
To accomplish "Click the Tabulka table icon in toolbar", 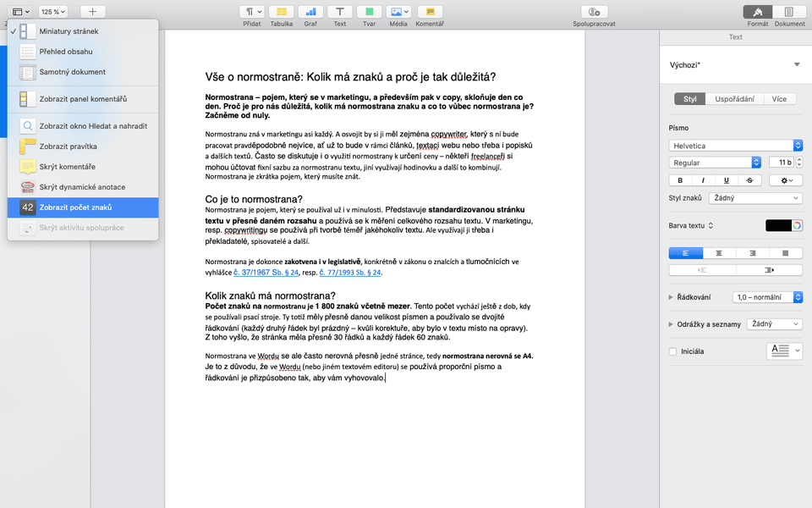I will (281, 12).
